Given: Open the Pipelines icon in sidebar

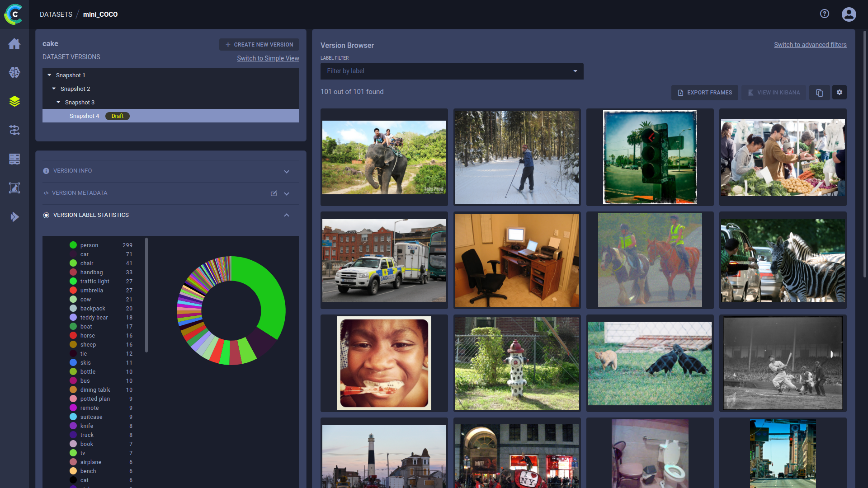Looking at the screenshot, I should click(x=14, y=130).
